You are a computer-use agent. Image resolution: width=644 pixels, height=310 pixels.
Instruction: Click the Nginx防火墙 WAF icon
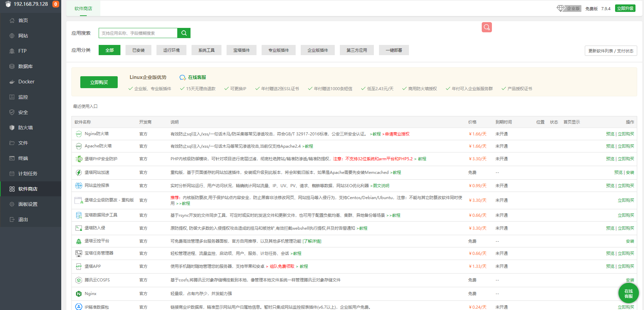(x=79, y=134)
